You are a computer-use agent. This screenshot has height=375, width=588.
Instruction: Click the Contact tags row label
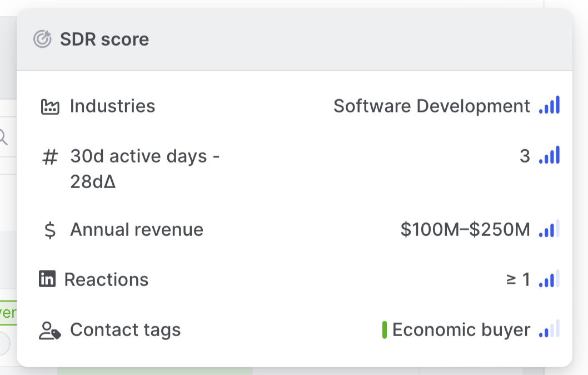point(125,330)
